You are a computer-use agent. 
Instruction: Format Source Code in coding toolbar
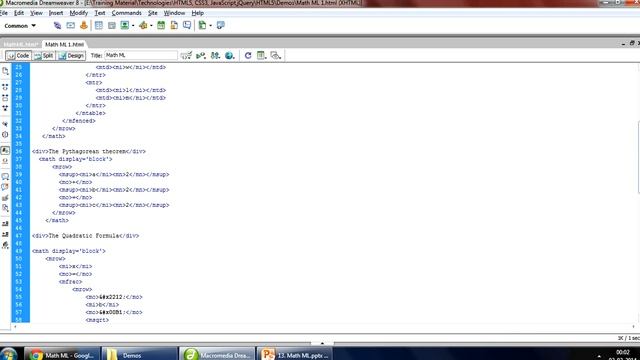pos(5,245)
